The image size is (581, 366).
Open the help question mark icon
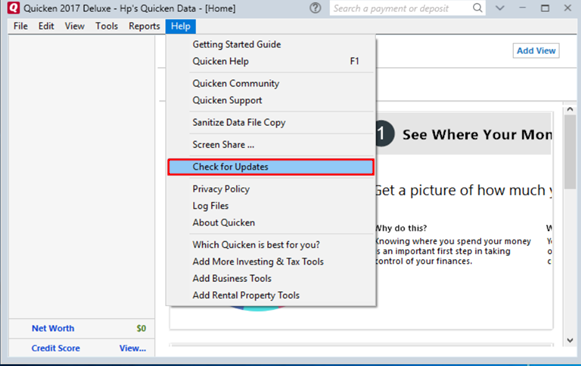click(x=315, y=8)
